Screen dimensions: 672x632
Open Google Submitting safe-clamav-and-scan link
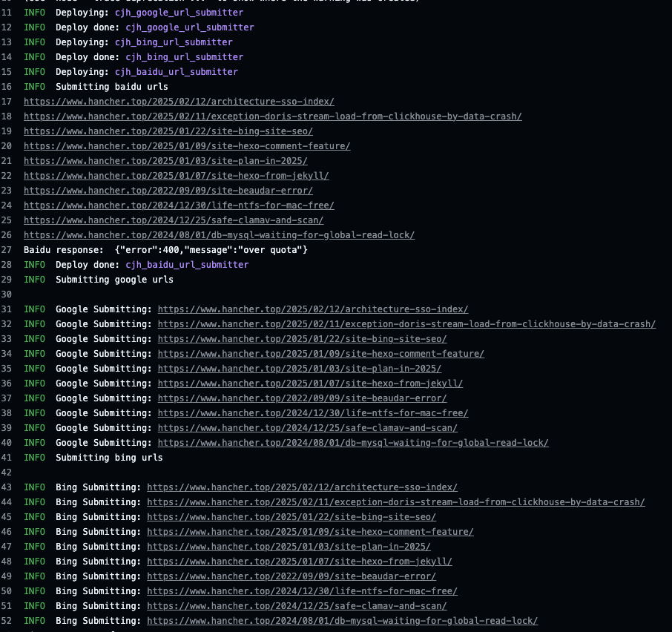307,428
